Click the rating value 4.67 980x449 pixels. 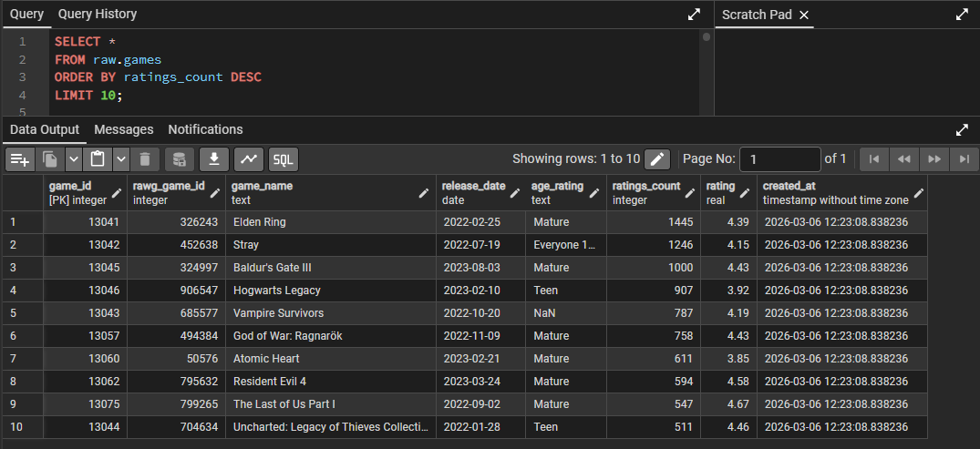[728, 404]
